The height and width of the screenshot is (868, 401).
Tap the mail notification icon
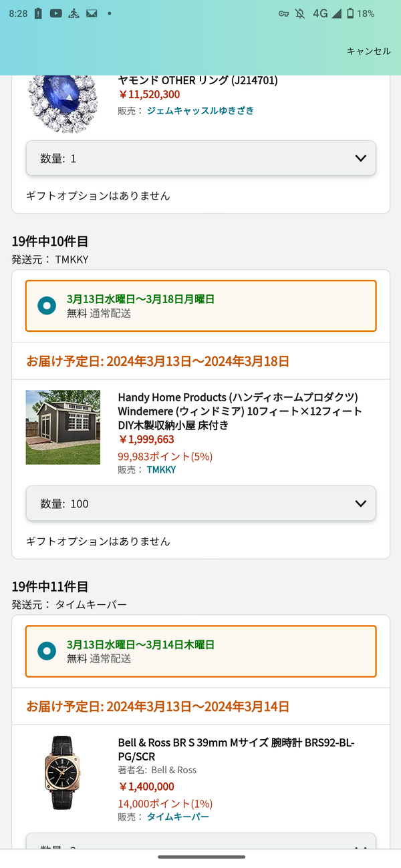coord(92,13)
